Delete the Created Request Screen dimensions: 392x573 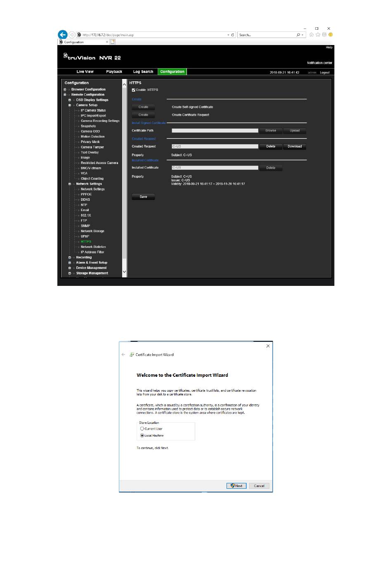pos(271,146)
